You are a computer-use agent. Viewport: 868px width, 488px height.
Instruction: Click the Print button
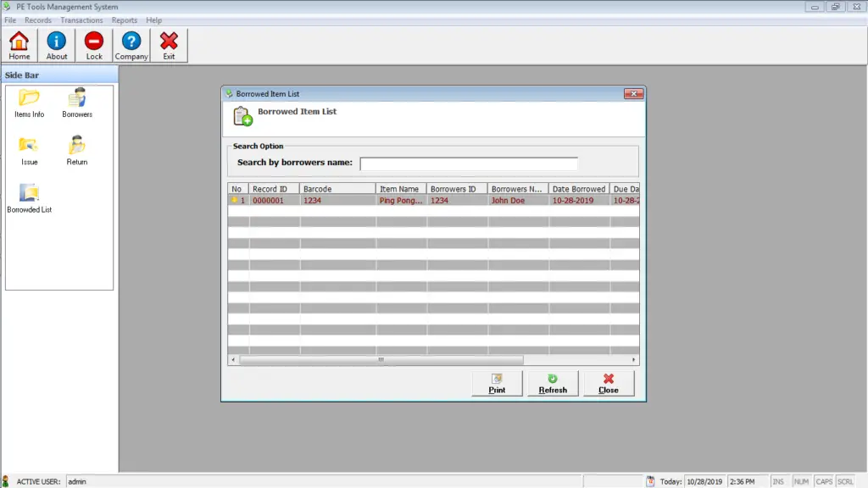497,383
